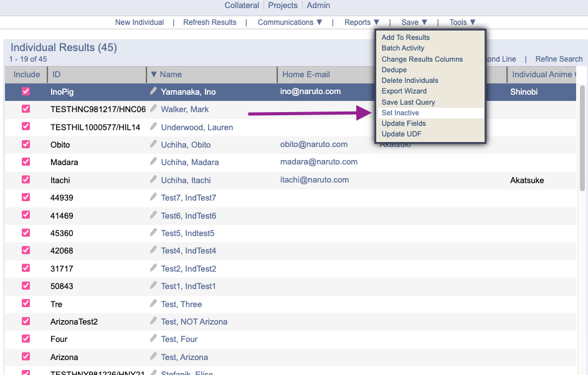Click the edit pencil beside Test5, Indtest5
The width and height of the screenshot is (588, 375).
[153, 232]
